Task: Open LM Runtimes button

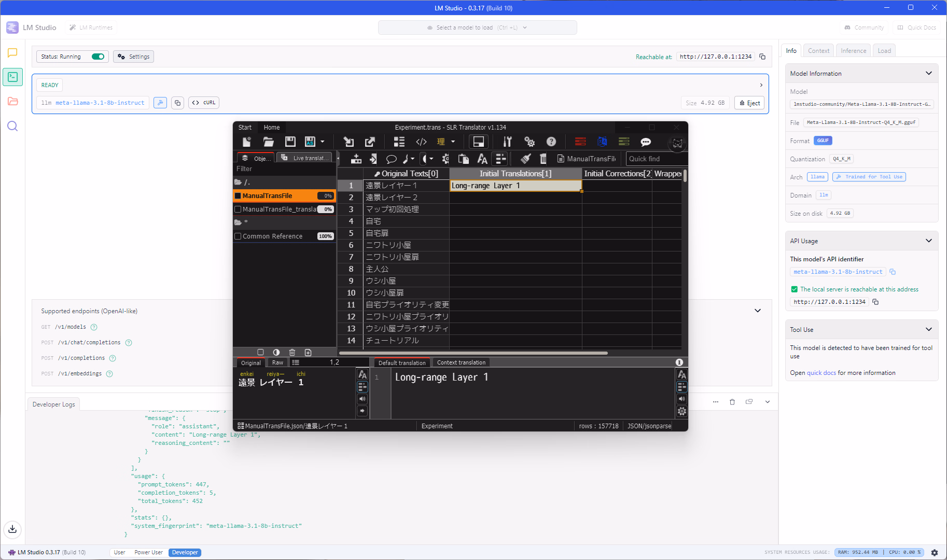Action: [91, 27]
